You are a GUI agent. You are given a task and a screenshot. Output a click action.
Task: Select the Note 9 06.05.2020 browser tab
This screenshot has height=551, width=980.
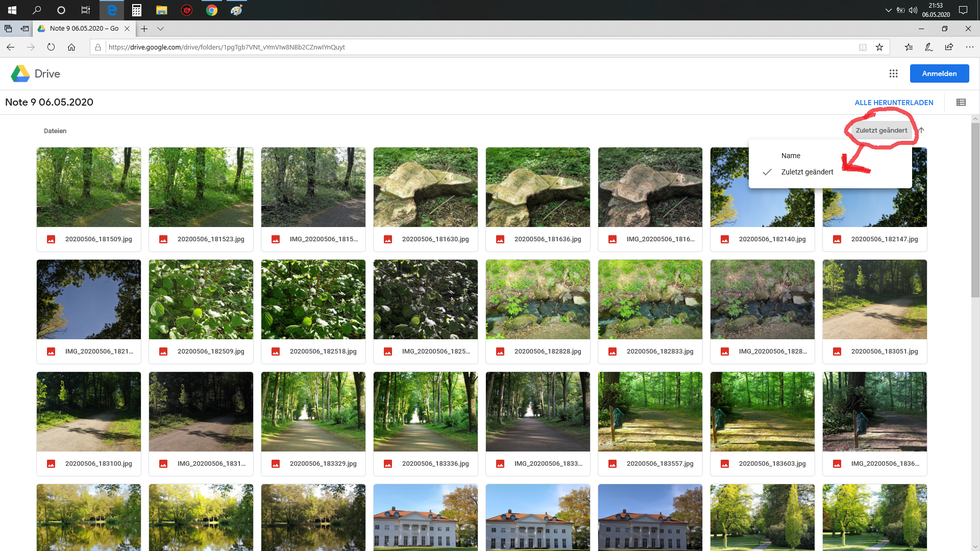point(84,29)
